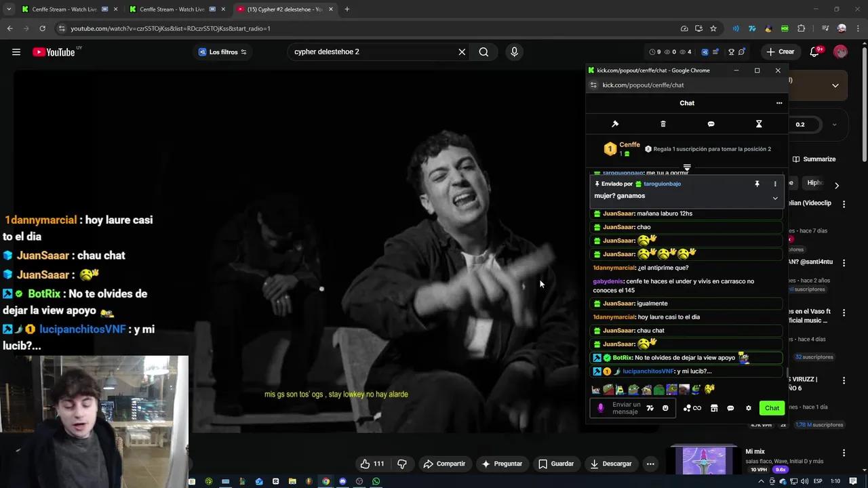Click the trash can icon in Kick chat
The width and height of the screenshot is (868, 488).
click(663, 124)
